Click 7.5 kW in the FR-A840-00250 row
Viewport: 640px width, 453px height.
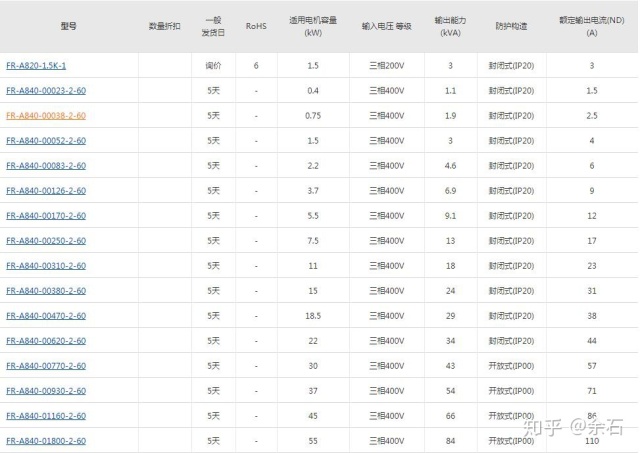tap(313, 241)
